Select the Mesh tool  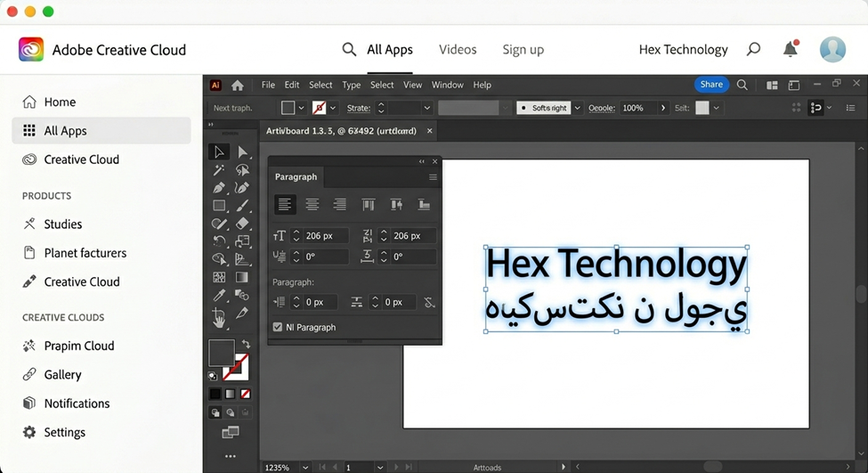click(219, 277)
